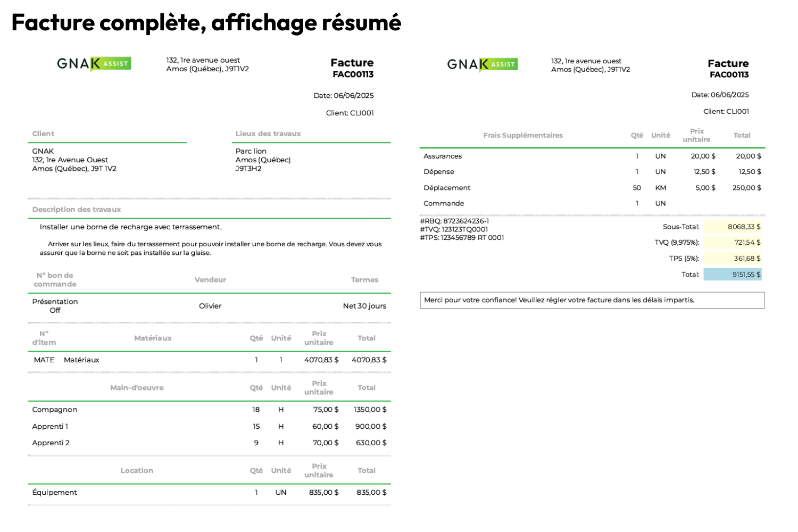Select the "Apprenti 2" row label
The image size is (798, 532).
point(51,443)
